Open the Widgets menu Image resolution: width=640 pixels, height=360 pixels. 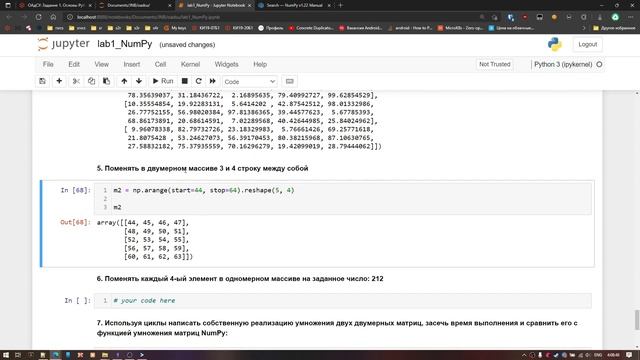(227, 64)
